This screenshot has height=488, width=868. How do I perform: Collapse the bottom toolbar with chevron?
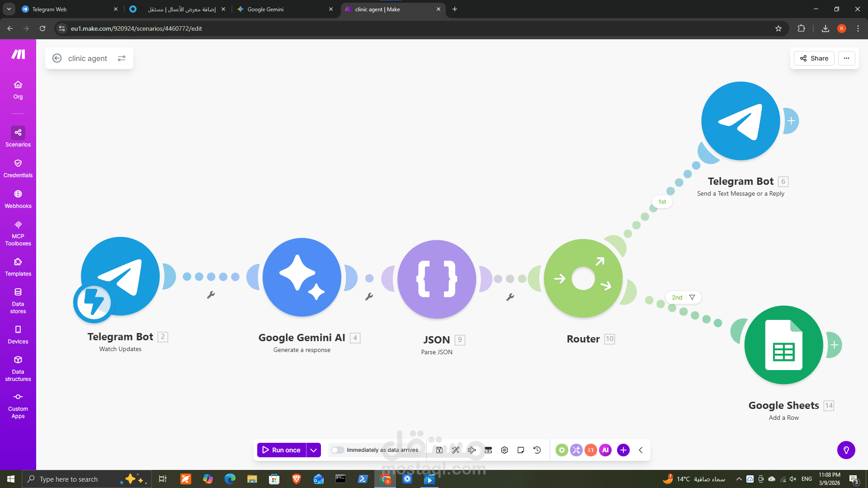(641, 450)
